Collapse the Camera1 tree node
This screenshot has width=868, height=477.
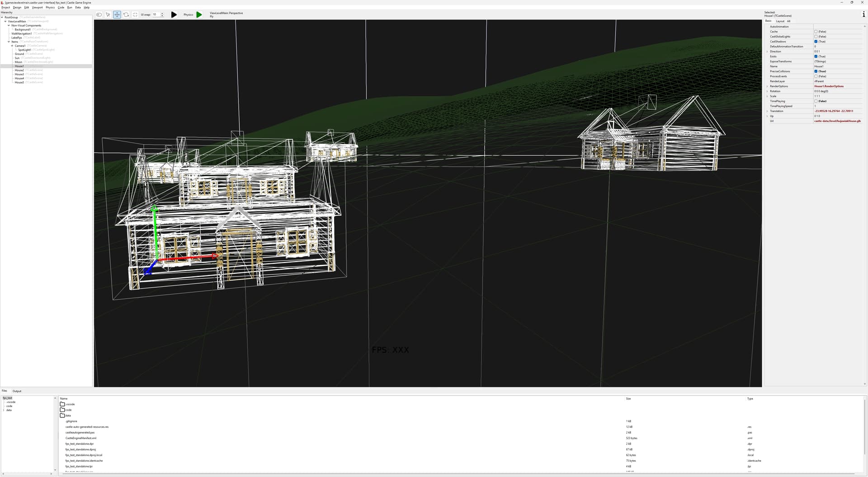pyautogui.click(x=12, y=46)
